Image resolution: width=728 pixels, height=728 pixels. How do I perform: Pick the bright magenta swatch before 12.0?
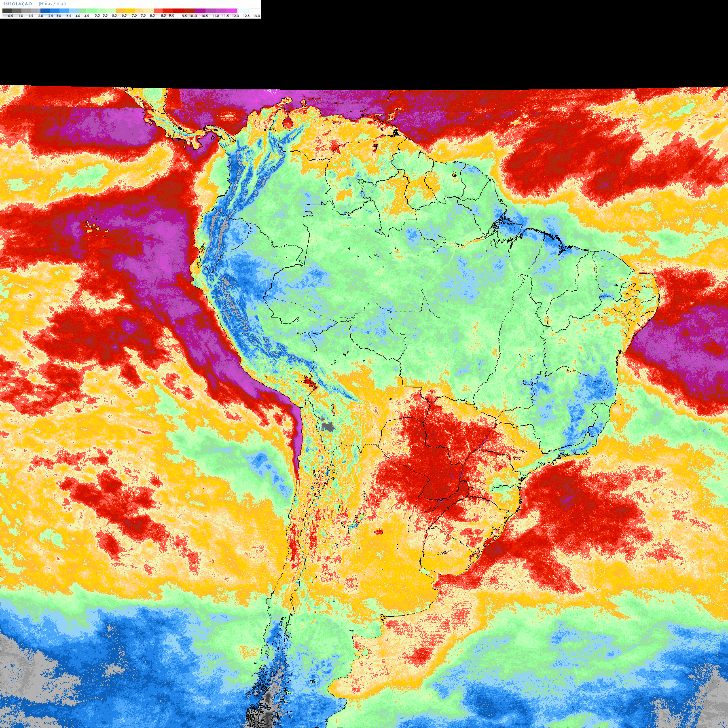point(232,11)
